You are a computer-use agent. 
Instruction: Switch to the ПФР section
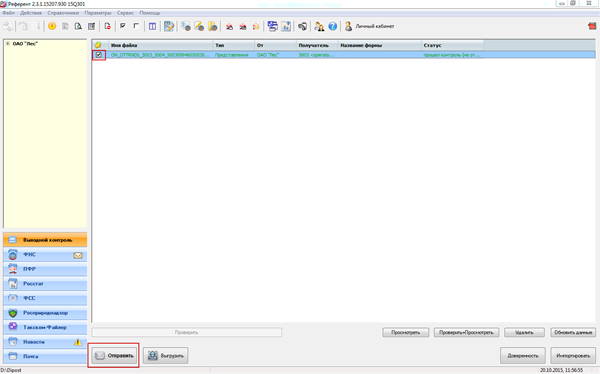45,269
